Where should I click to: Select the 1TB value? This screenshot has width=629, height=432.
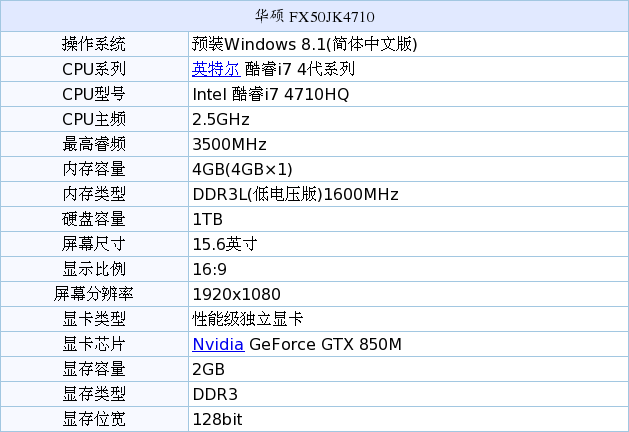(207, 219)
